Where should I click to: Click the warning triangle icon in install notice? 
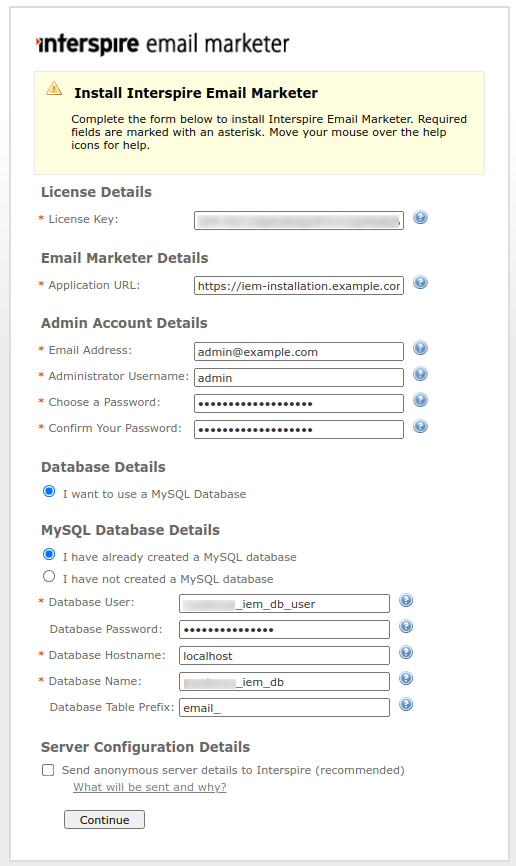point(54,88)
